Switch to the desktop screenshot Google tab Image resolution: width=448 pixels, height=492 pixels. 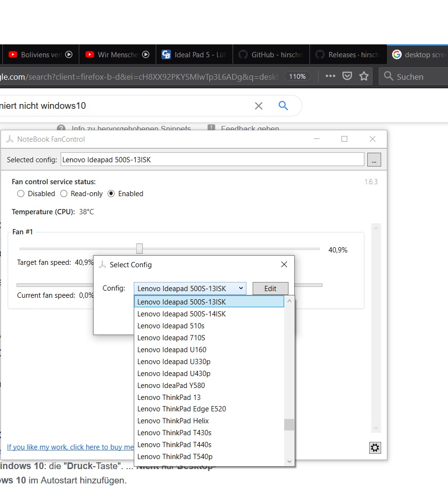[417, 54]
